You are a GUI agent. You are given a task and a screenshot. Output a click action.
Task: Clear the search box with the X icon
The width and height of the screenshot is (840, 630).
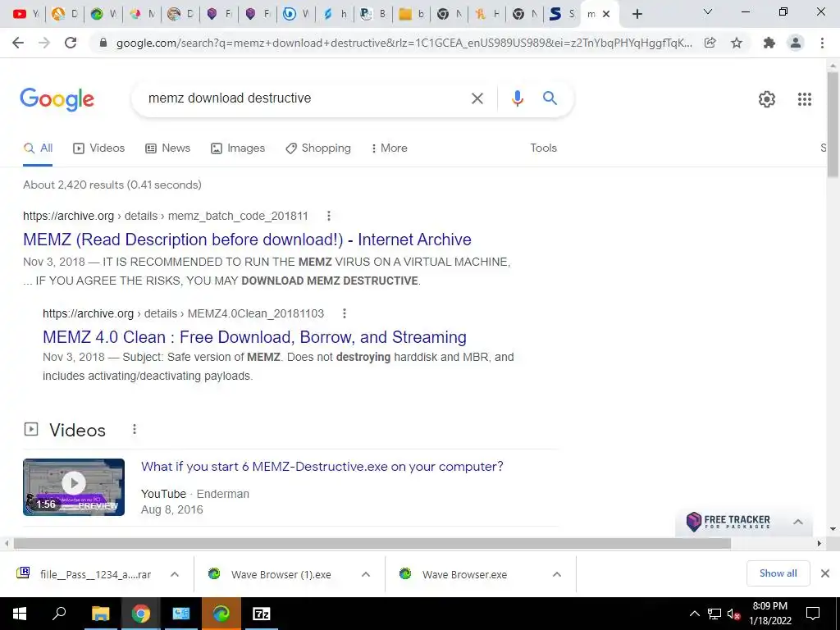(477, 98)
